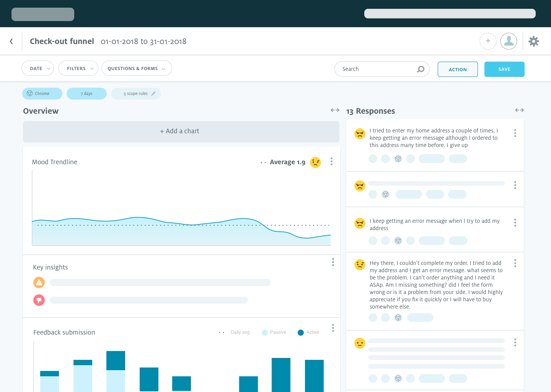Edit the 5 scope rules pencil icon

coord(153,93)
